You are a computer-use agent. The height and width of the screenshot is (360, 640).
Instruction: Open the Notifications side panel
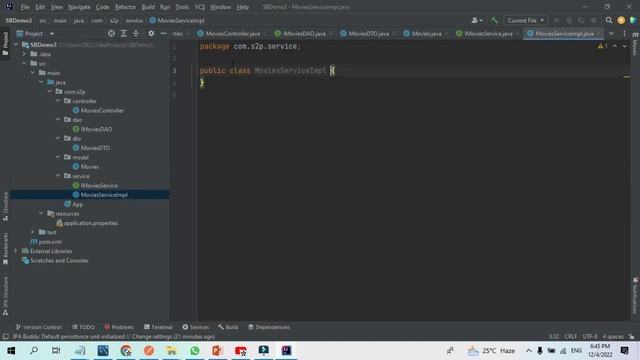(635, 296)
